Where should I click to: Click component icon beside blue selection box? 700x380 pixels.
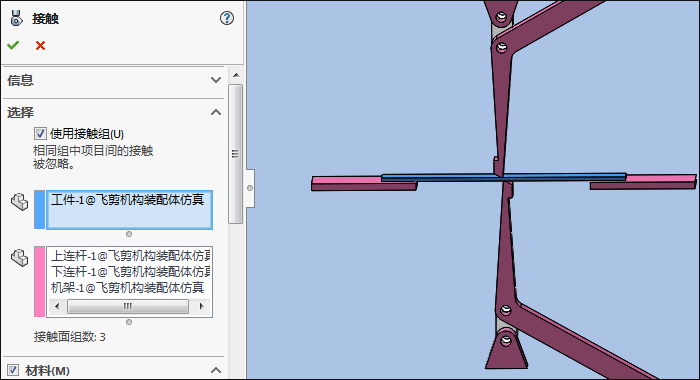(x=20, y=201)
